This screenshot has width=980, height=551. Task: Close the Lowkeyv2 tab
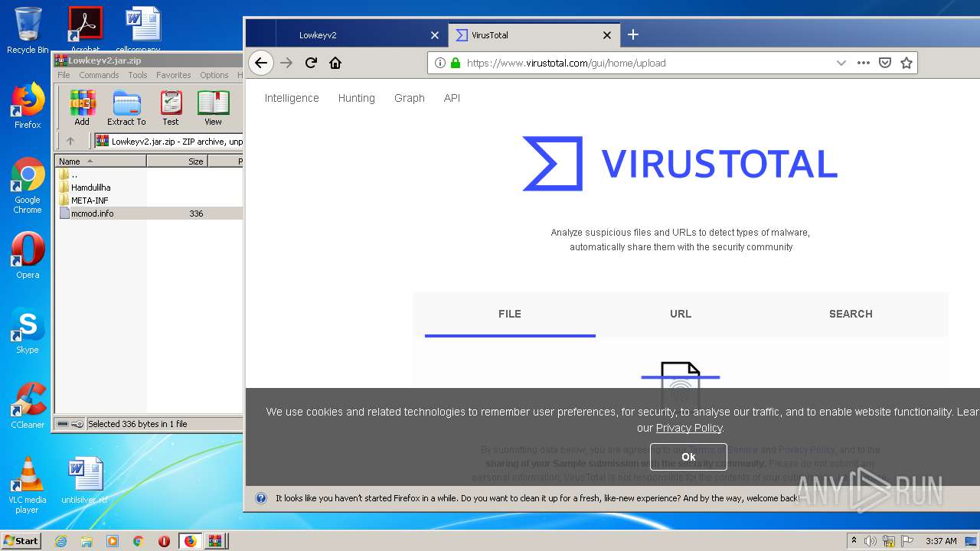tap(435, 35)
